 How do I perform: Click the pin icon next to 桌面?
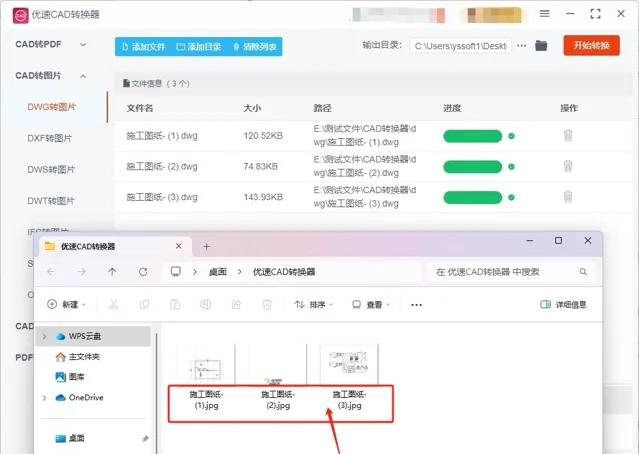coord(145,439)
